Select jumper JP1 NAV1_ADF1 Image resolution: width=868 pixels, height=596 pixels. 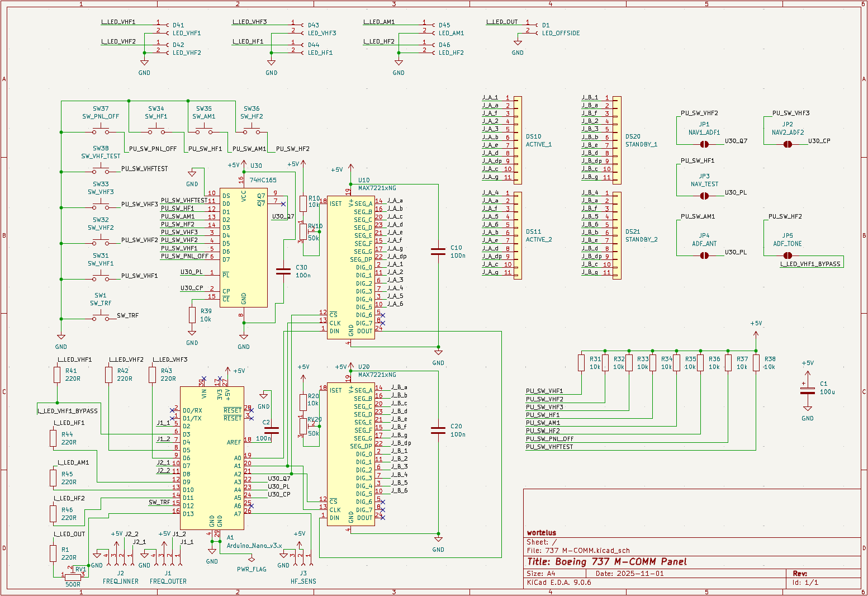point(704,144)
